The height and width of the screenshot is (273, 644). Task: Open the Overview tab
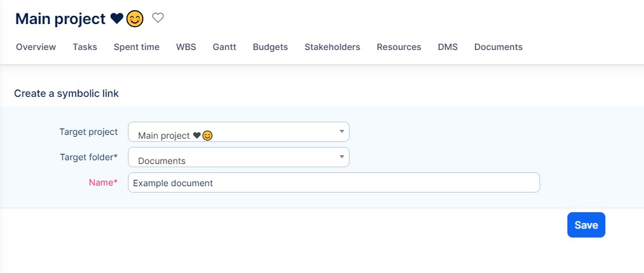(36, 47)
